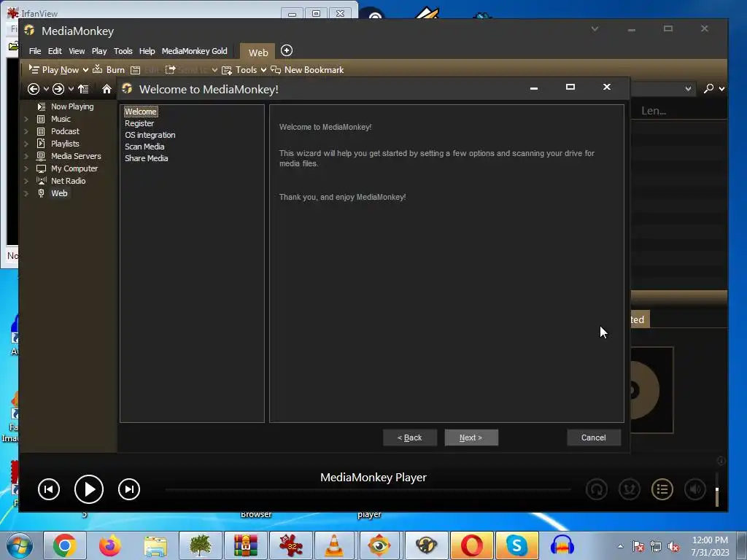This screenshot has width=747, height=560.
Task: Open the Send to dropdown arrow
Action: (215, 70)
